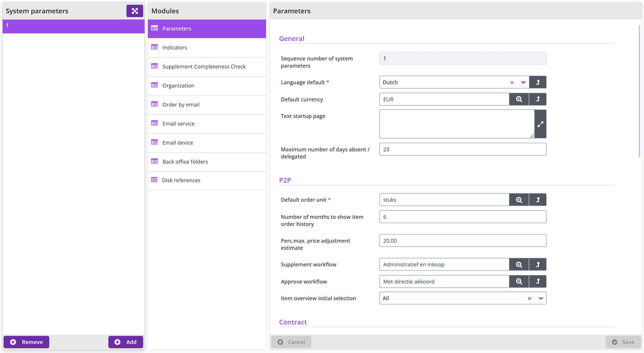The image size is (644, 353).
Task: Open the Email service module
Action: [x=207, y=124]
